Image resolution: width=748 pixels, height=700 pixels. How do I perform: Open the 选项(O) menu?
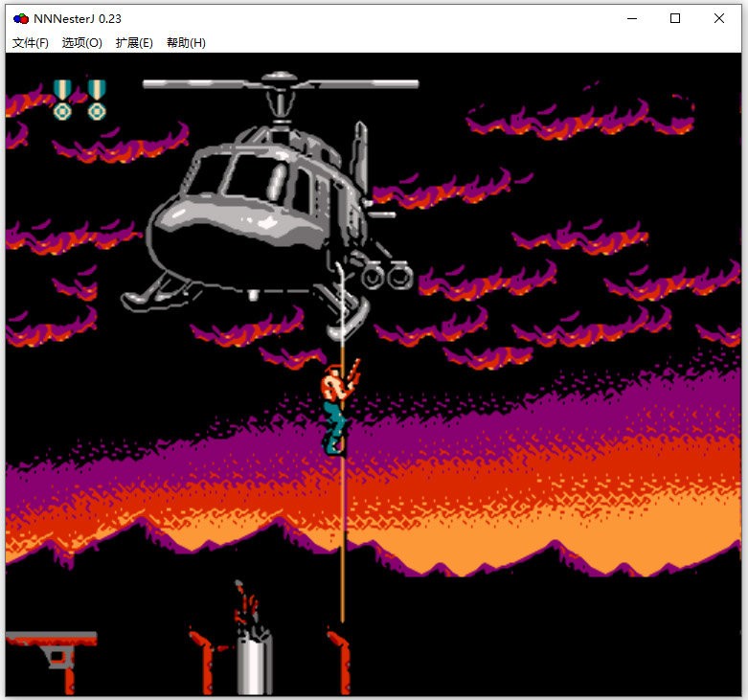click(x=81, y=43)
